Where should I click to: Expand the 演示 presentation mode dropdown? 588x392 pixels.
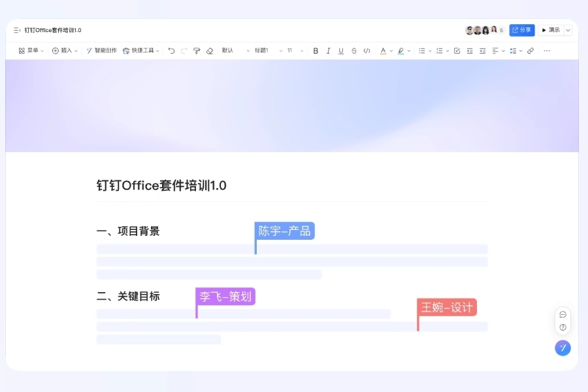tap(568, 30)
